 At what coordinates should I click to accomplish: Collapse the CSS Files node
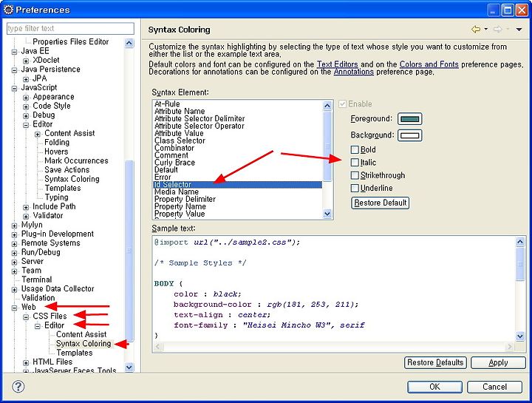(x=26, y=317)
